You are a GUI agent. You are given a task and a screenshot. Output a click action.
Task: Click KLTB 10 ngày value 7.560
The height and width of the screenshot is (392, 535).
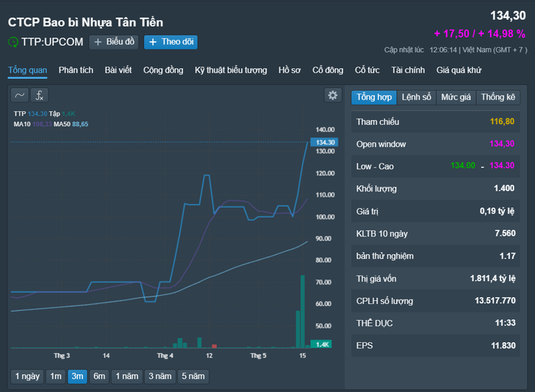tap(505, 234)
